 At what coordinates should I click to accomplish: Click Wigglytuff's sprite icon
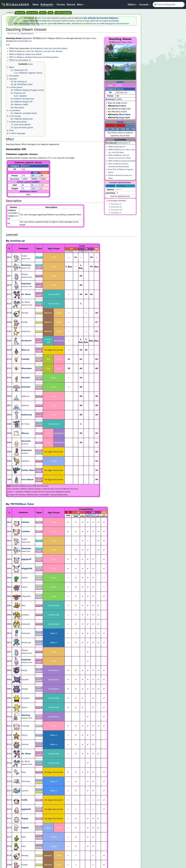pyautogui.click(x=16, y=569)
